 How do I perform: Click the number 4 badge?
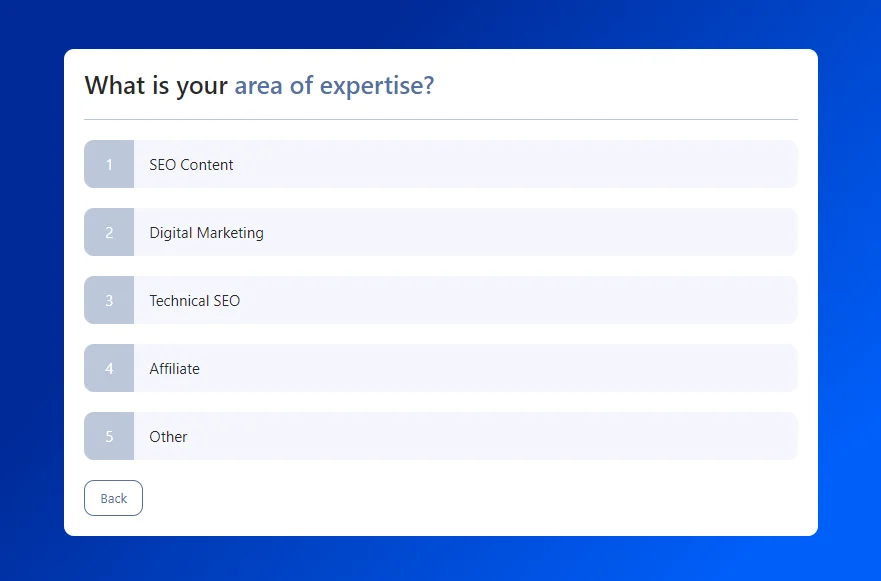(109, 369)
